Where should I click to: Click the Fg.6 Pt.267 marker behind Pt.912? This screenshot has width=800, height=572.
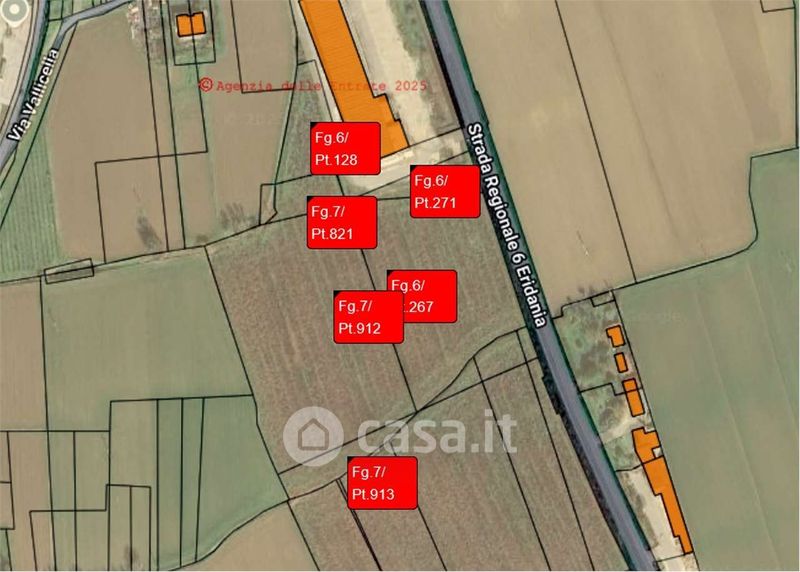430,296
